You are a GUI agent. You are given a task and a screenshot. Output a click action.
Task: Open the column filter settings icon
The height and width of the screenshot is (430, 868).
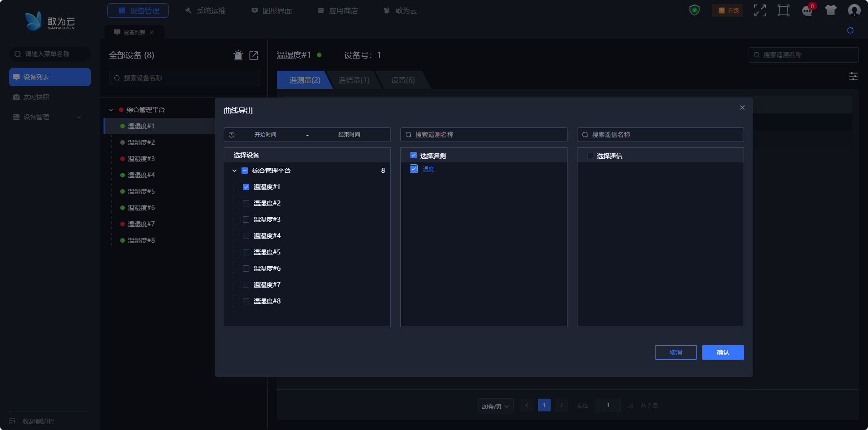[853, 76]
